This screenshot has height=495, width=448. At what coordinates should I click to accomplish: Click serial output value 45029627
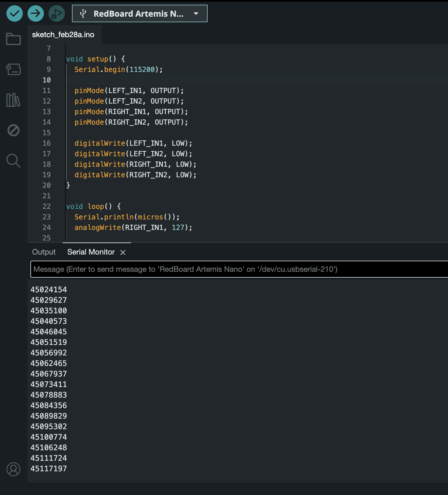(x=49, y=300)
